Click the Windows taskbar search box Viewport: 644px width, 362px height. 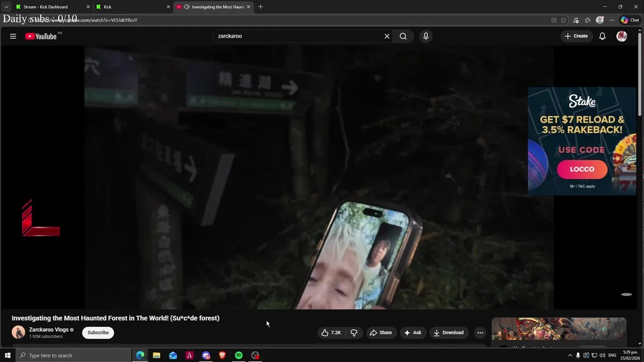[73, 355]
